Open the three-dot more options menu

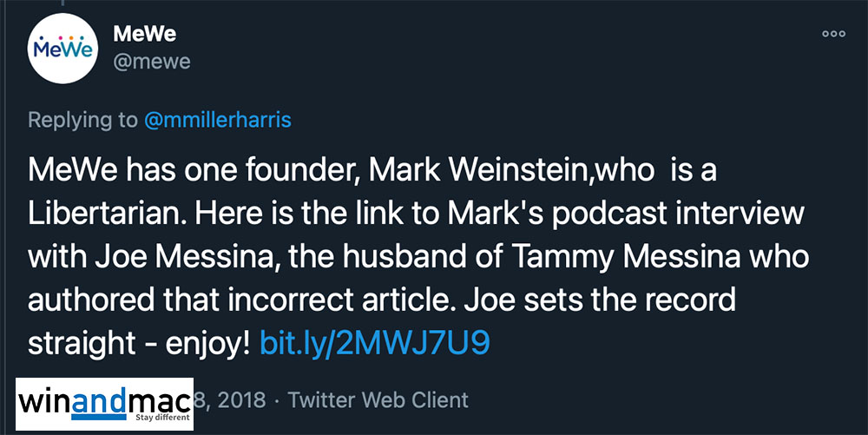coord(832,34)
